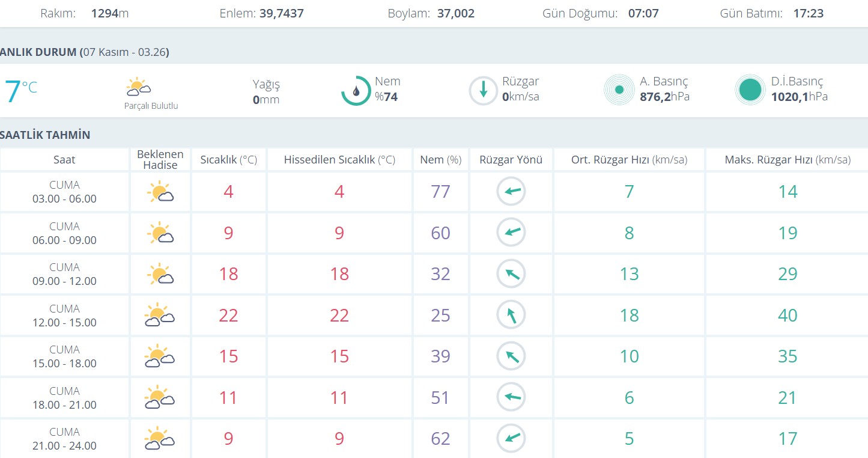Select the Hissedilen Sıcaklık column header

point(339,160)
